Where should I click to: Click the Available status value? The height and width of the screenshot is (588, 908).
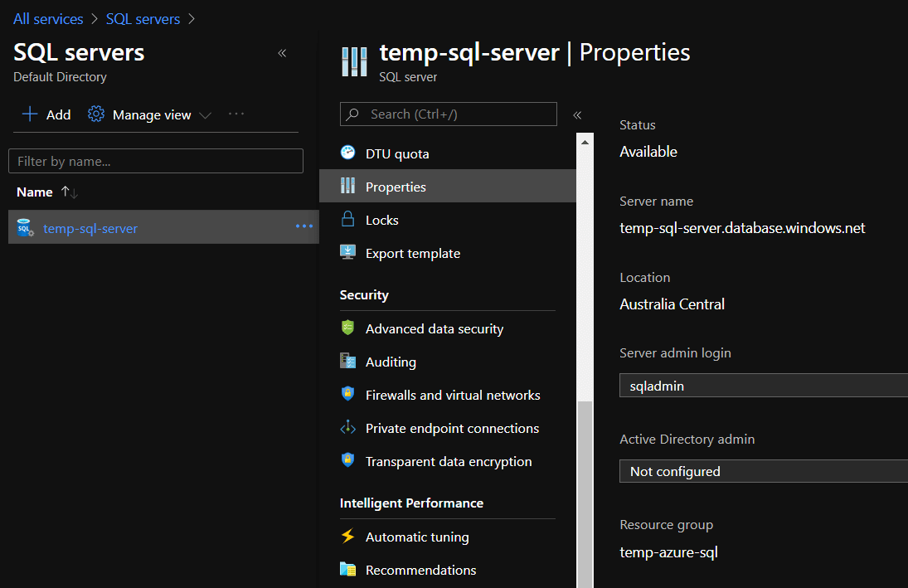(x=648, y=152)
